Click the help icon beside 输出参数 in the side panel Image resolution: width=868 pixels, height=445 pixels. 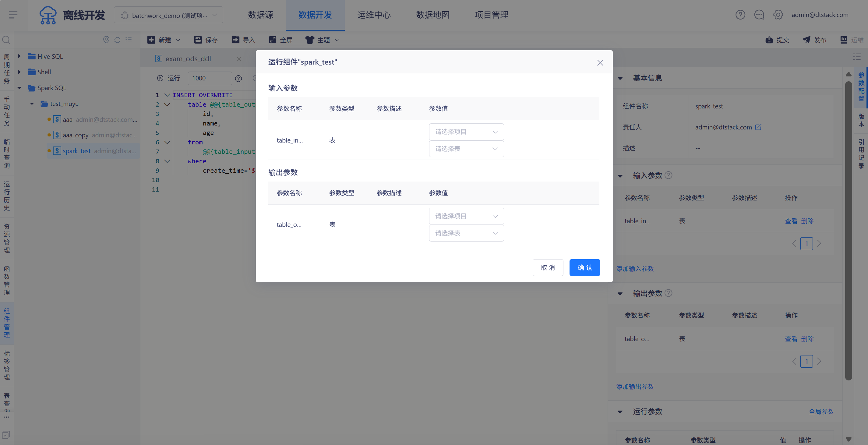tap(669, 293)
